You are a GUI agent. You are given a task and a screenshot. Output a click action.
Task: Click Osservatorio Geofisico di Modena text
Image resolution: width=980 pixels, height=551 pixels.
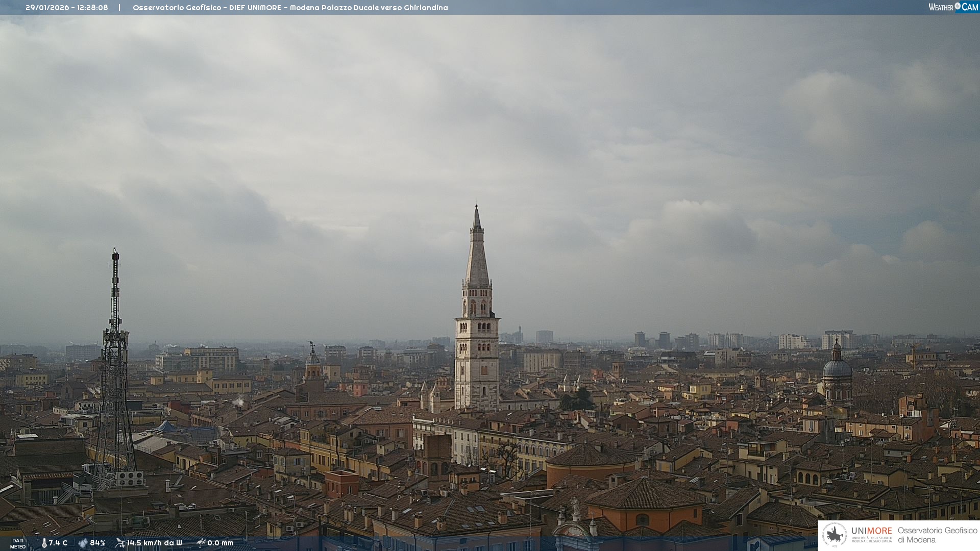pyautogui.click(x=937, y=535)
